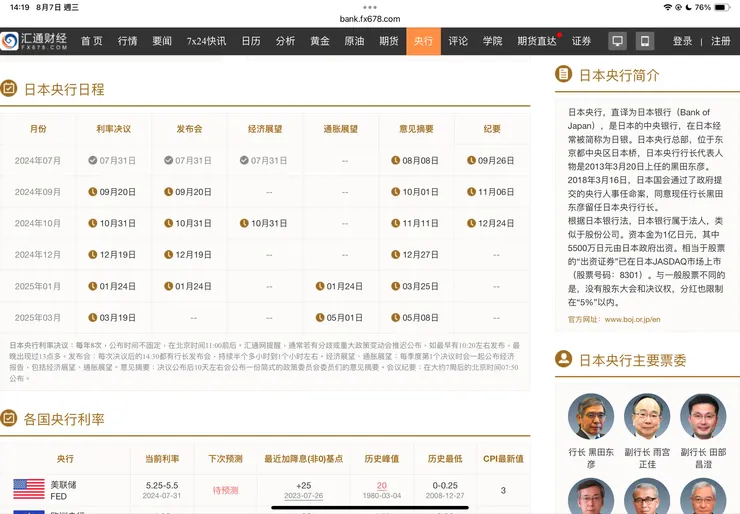Open the 行情 nav item
This screenshot has height=514, width=740.
click(x=127, y=41)
